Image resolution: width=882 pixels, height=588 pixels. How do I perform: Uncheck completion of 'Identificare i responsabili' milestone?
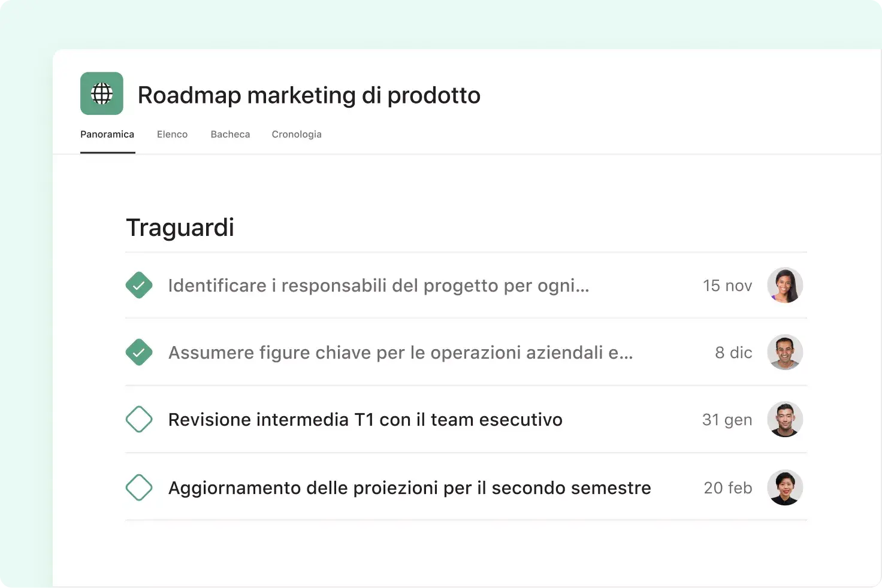(139, 285)
